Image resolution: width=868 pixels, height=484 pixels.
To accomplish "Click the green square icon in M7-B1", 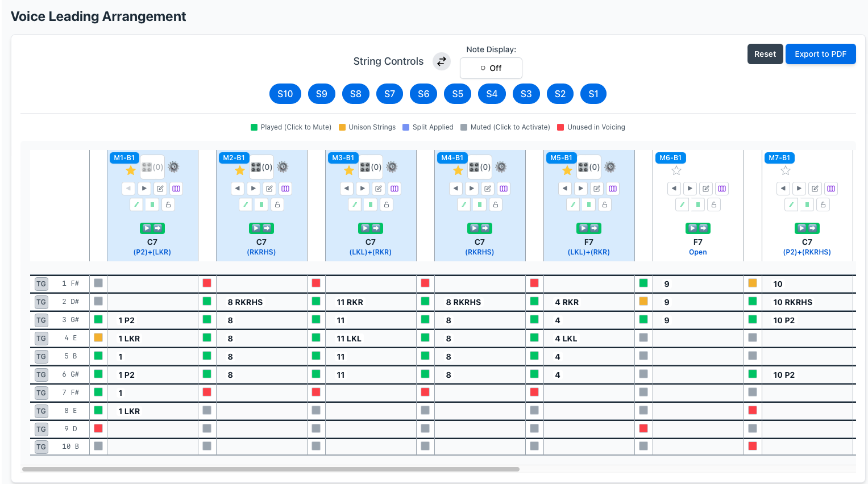I will click(x=807, y=205).
